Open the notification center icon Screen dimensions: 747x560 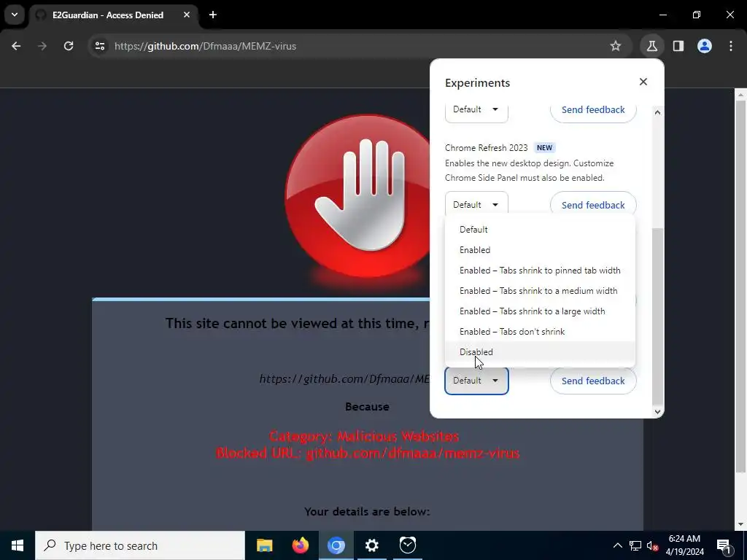723,545
